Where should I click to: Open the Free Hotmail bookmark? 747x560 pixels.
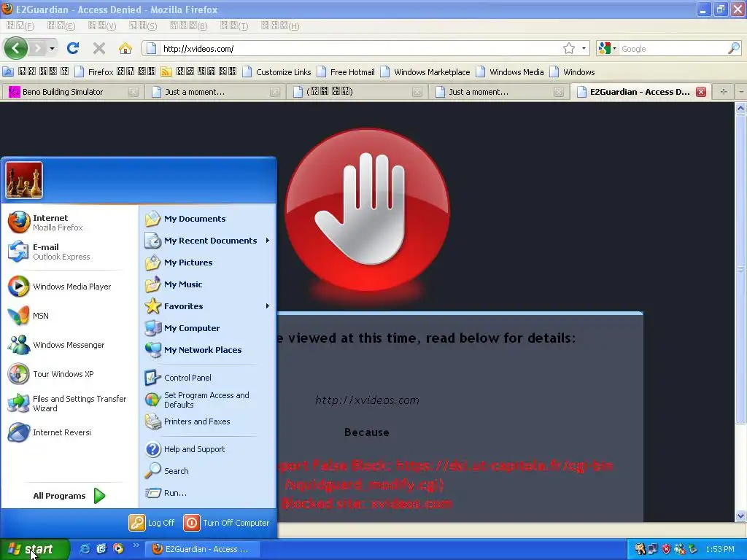click(x=346, y=72)
